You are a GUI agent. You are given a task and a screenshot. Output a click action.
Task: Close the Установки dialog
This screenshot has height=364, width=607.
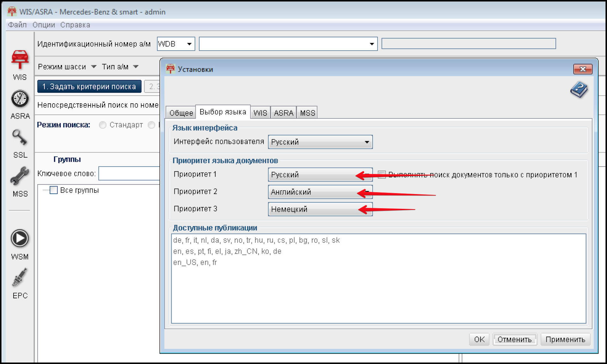583,69
